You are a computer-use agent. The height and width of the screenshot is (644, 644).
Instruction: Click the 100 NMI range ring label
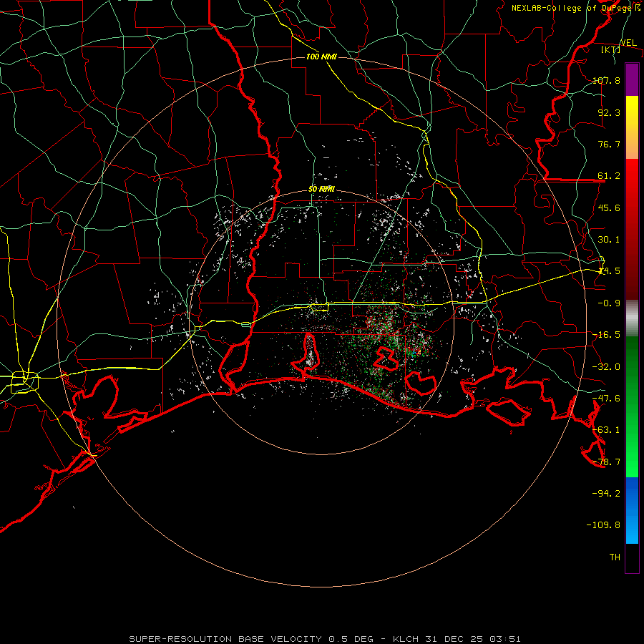coord(321,57)
